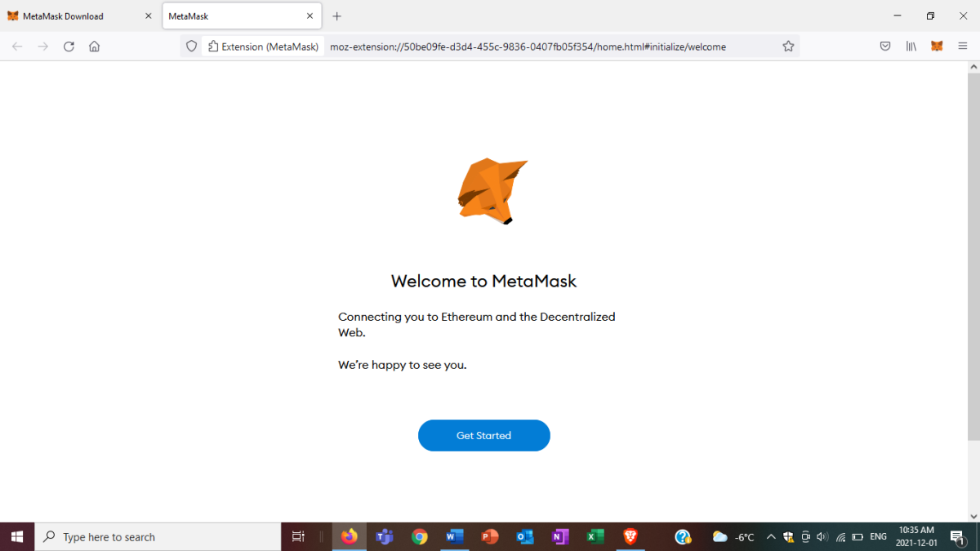The height and width of the screenshot is (551, 980).
Task: Click the Get Started button
Action: [484, 435]
